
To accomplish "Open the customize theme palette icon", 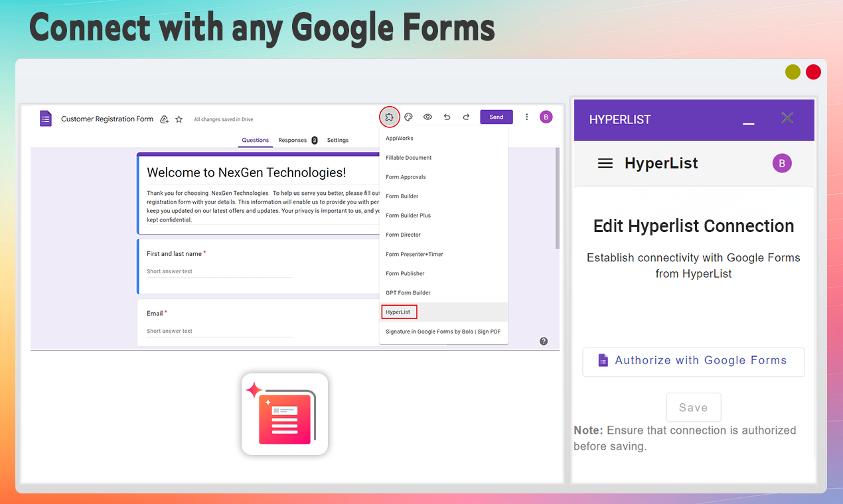I will [x=409, y=117].
